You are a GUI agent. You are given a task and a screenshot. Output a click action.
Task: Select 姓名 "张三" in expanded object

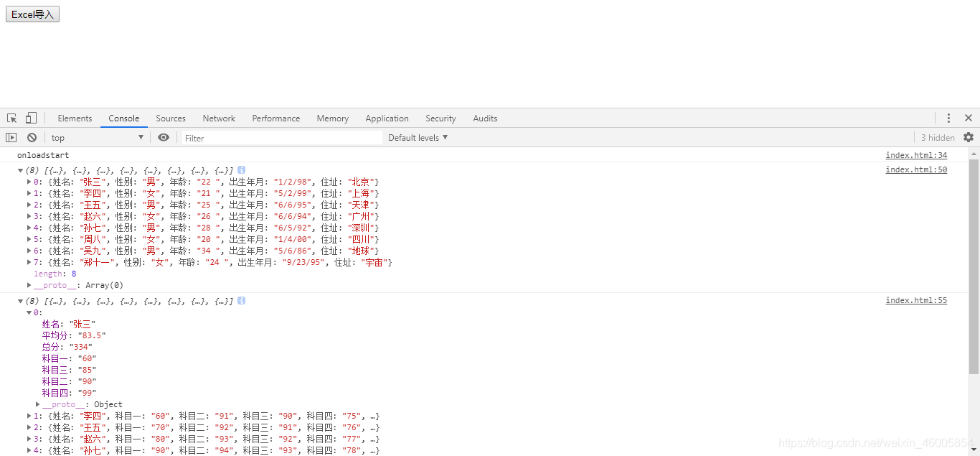(x=68, y=324)
